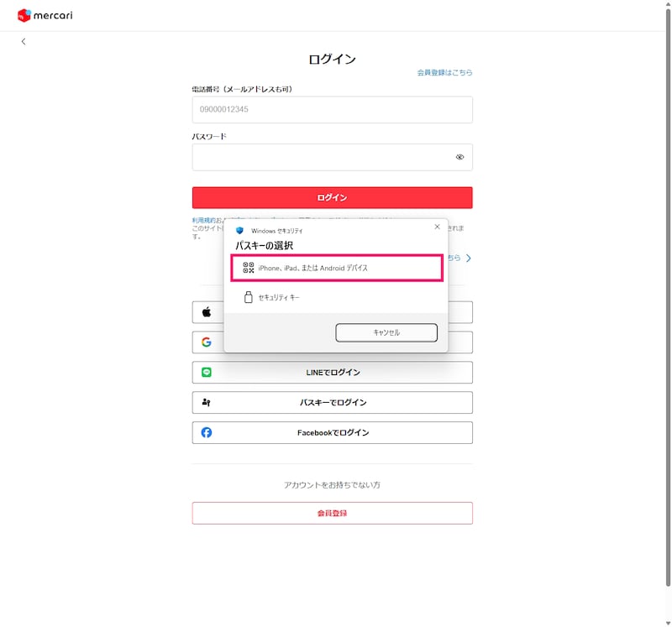Click the QR code icon in dialog
The height and width of the screenshot is (627, 672).
(248, 268)
